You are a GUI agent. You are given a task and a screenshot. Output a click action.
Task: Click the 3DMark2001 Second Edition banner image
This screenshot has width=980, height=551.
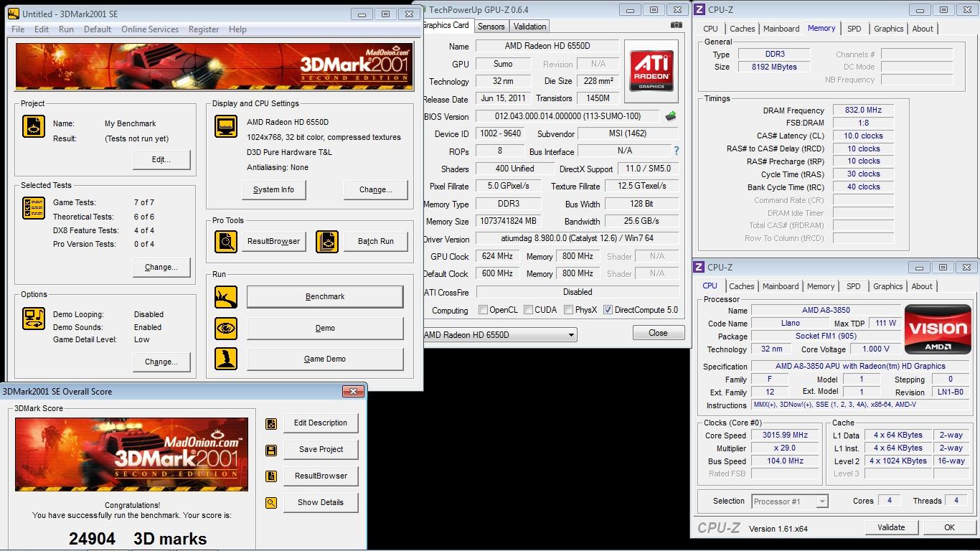215,66
